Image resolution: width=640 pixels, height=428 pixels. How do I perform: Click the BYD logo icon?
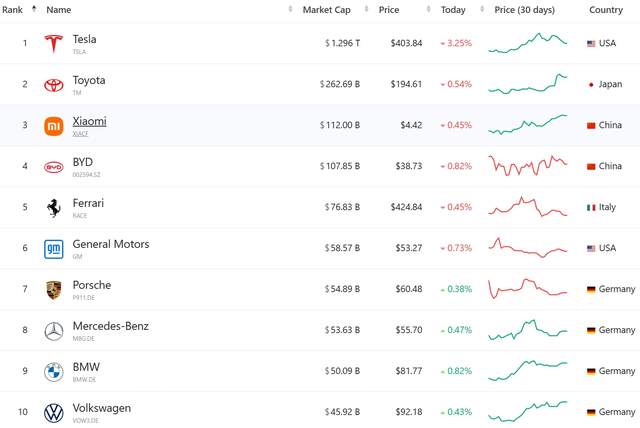coord(53,167)
